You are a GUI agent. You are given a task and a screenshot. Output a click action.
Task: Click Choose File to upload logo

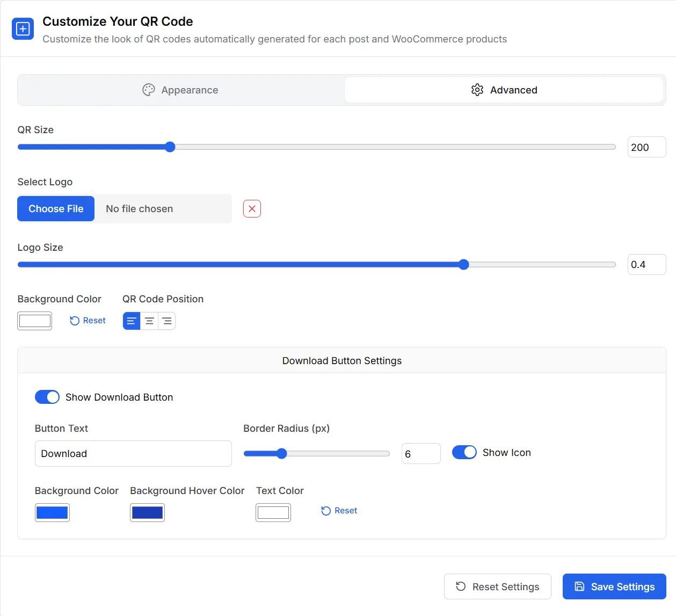tap(56, 209)
